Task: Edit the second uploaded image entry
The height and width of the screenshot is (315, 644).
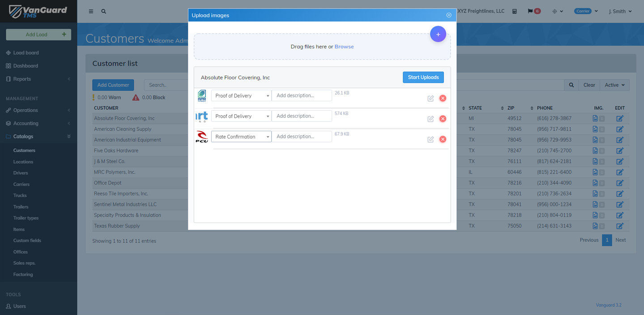Action: pos(431,119)
